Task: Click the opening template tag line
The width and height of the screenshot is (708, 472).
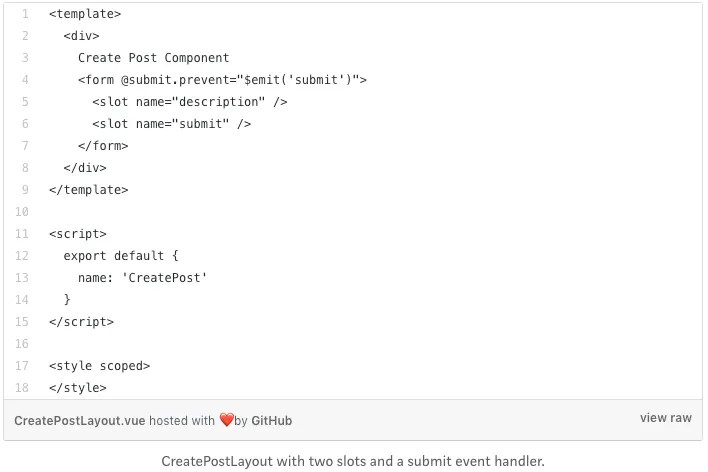Action: [x=85, y=14]
